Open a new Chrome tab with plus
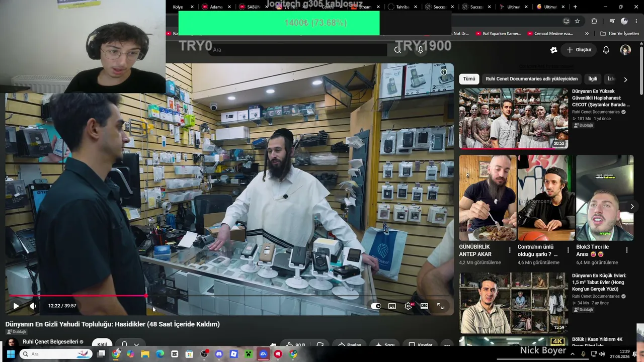Screen dimensions: 644x362 pos(575,7)
